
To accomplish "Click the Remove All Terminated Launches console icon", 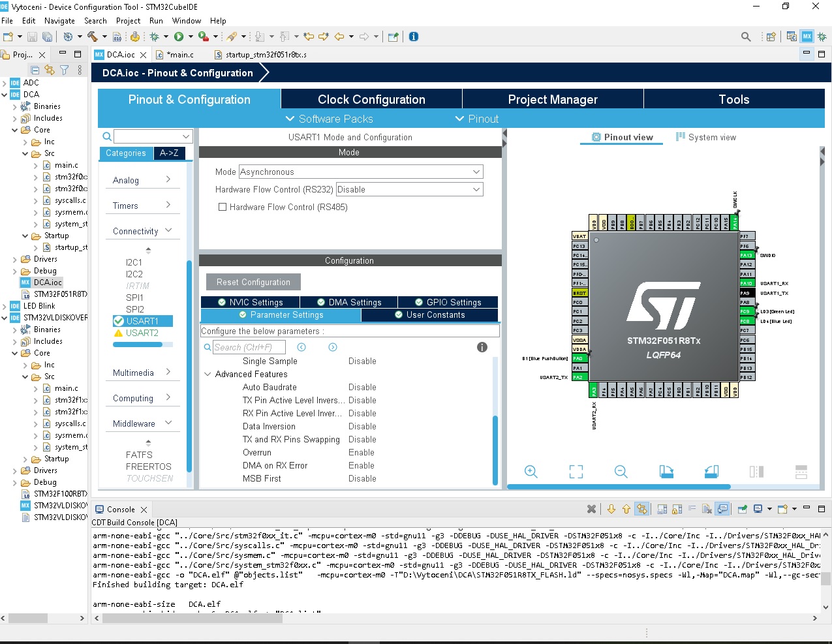I will [591, 509].
